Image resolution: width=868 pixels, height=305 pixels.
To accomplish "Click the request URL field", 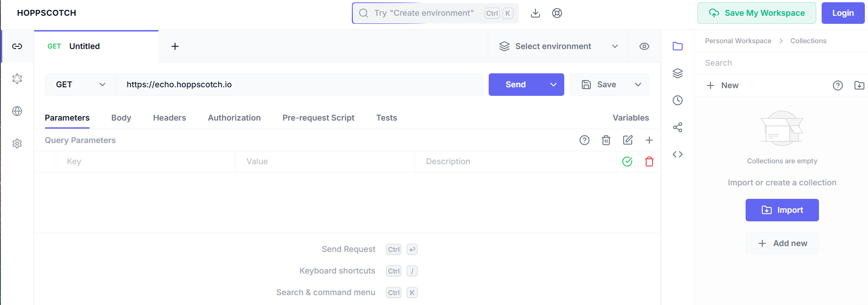I will click(300, 85).
